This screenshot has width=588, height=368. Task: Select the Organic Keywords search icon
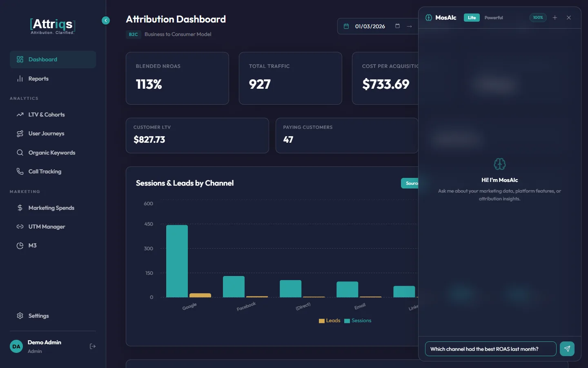click(20, 153)
